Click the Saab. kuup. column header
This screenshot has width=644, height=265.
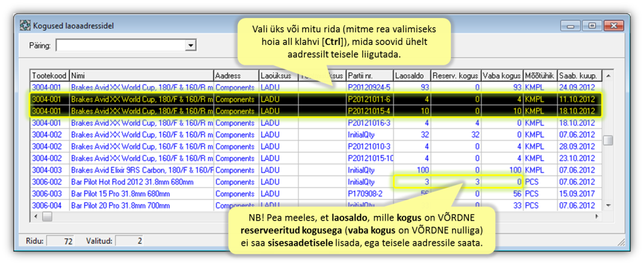579,76
